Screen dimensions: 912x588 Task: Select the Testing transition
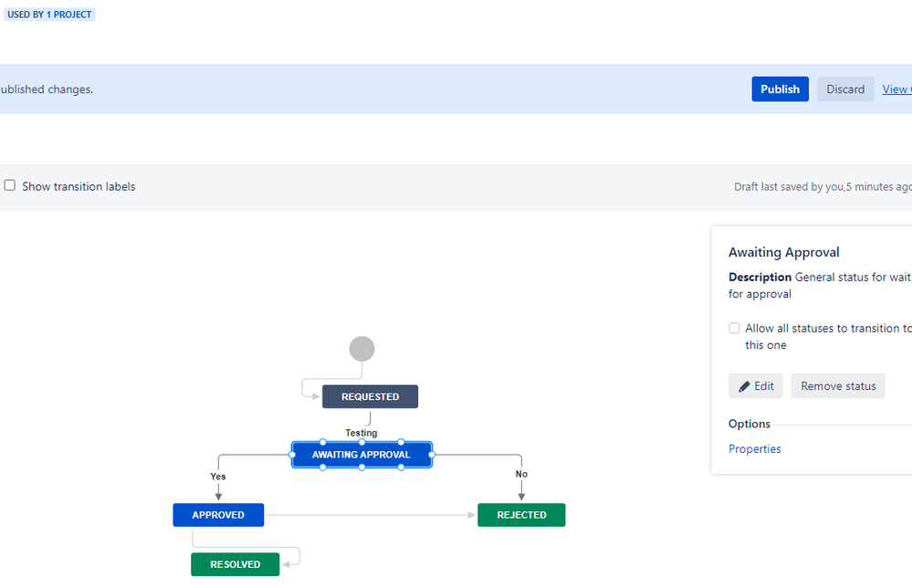[x=361, y=432]
